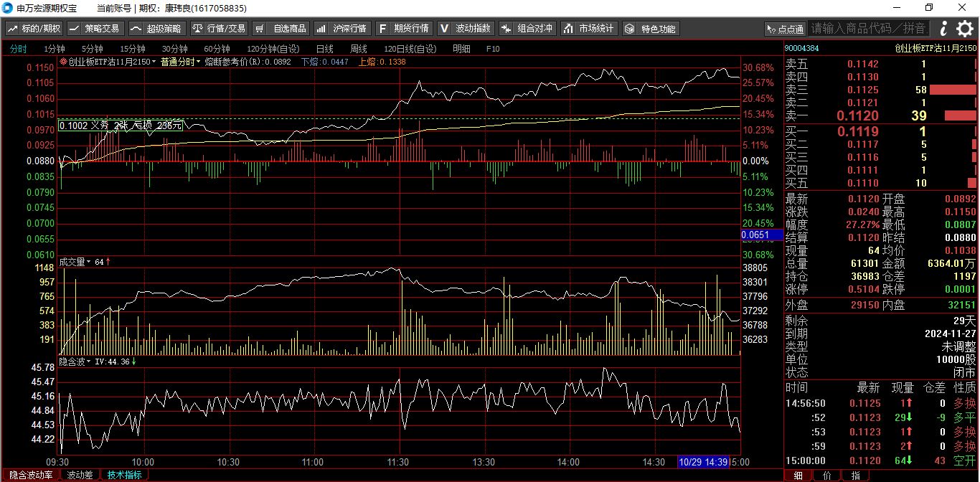Select the F10 info tab
980x482 pixels.
coord(493,49)
